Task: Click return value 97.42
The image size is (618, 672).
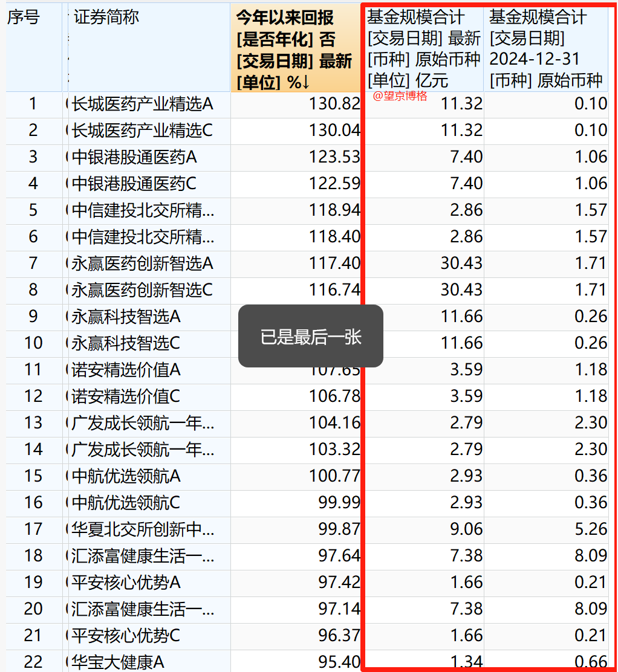Action: tap(339, 582)
